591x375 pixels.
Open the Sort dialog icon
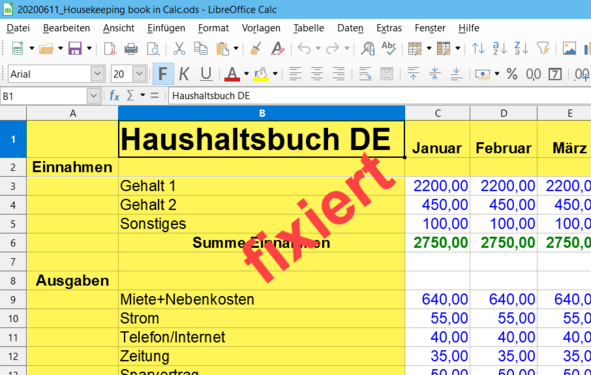478,49
